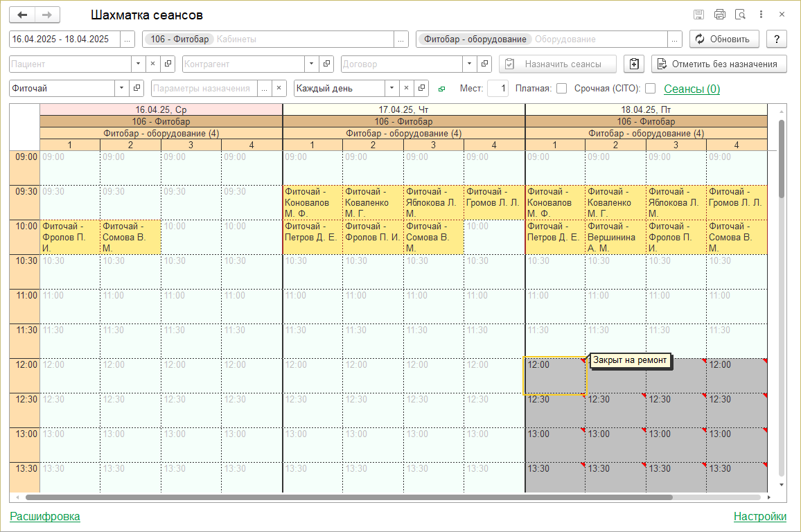Viewport: 801px width, 532px height.
Task: Select the 16.04.25, Ср day header
Action: coord(161,109)
